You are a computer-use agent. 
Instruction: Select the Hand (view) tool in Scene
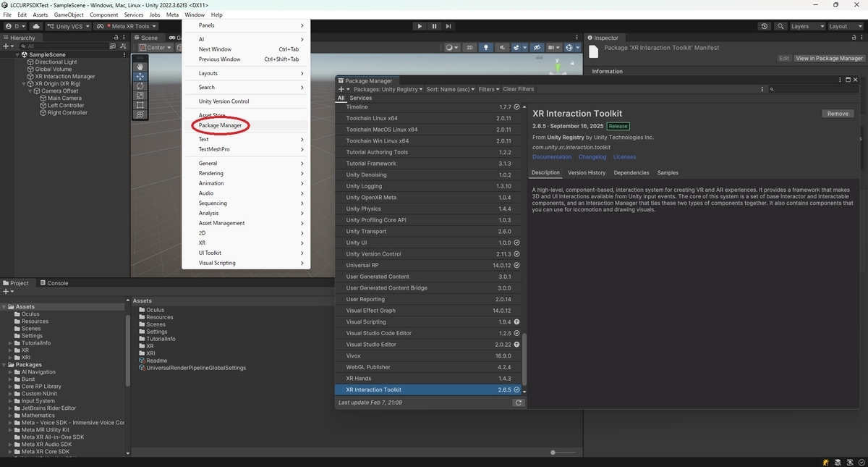(x=140, y=67)
